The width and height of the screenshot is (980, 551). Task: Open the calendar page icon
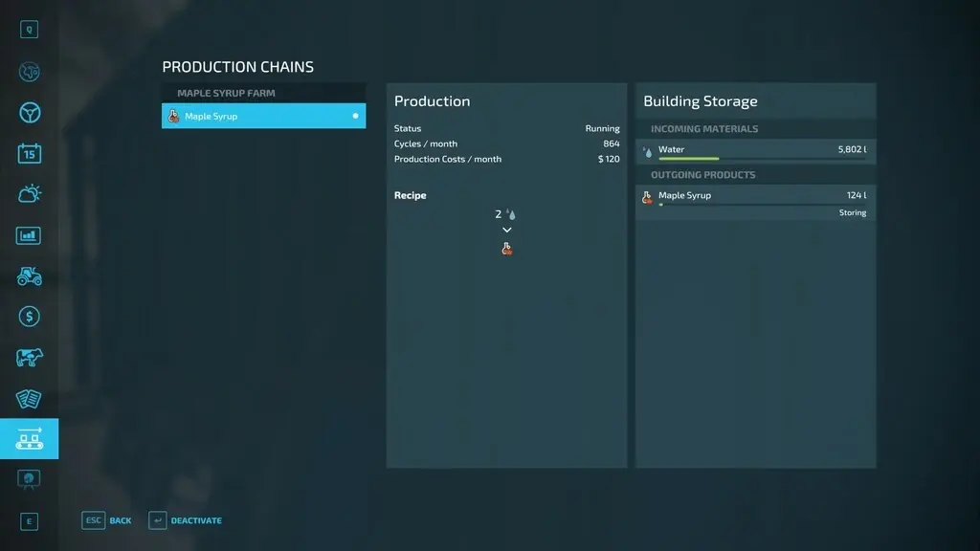click(30, 153)
